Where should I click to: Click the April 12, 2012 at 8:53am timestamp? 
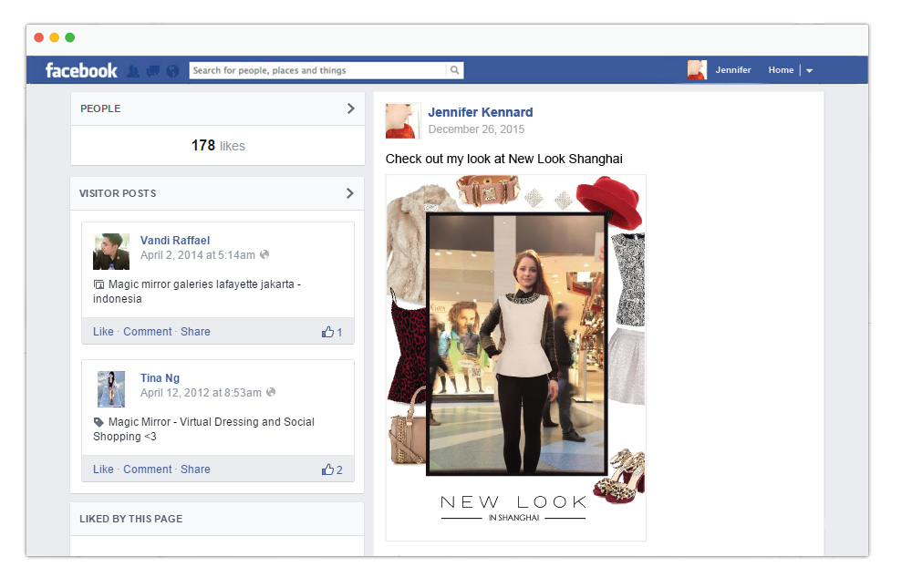pos(201,393)
